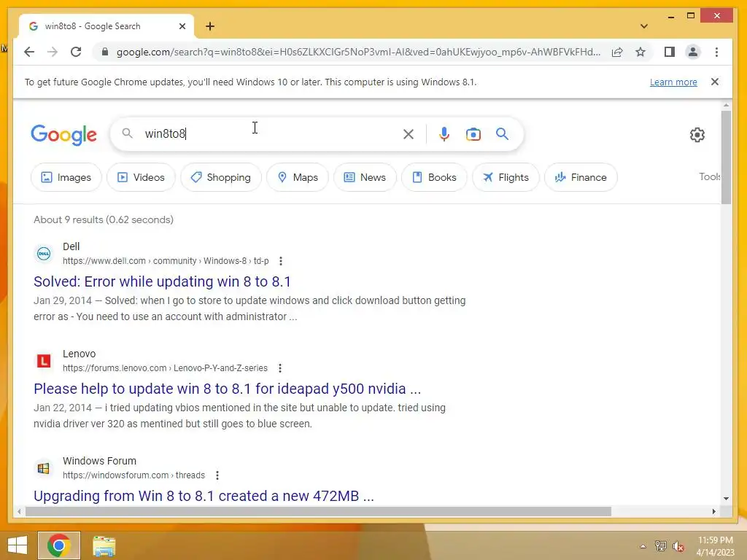Open 'Upgrading from Win 8 to 8.1' result

pyautogui.click(x=204, y=496)
